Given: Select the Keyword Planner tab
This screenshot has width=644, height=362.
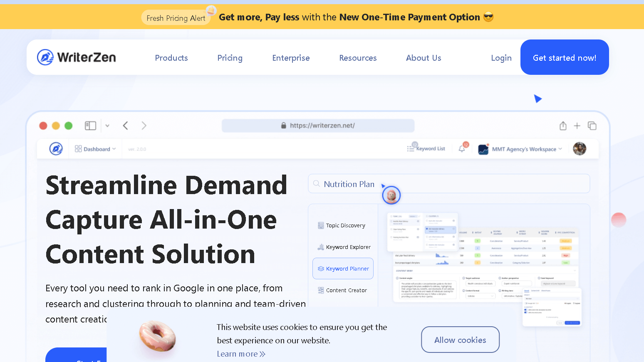Looking at the screenshot, I should [343, 268].
